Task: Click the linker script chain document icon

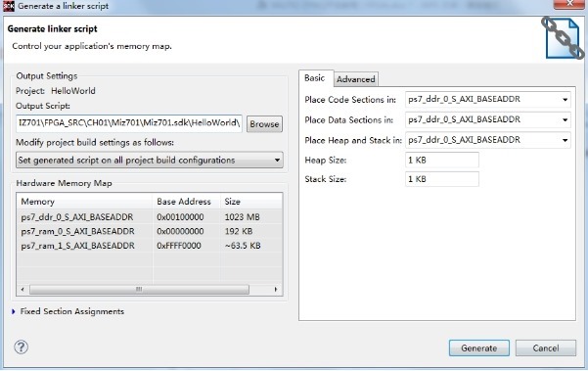Action: pos(563,38)
